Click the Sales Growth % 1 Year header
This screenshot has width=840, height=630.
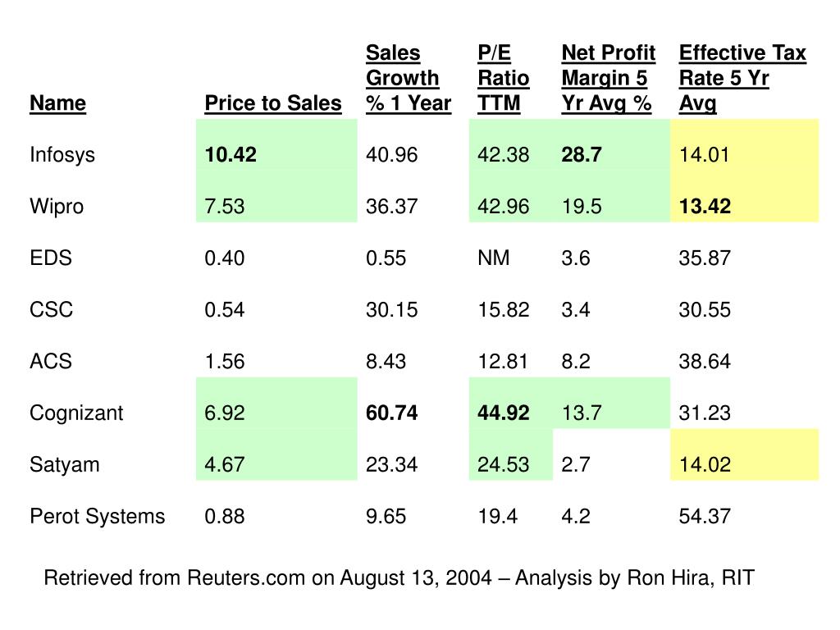(x=408, y=79)
